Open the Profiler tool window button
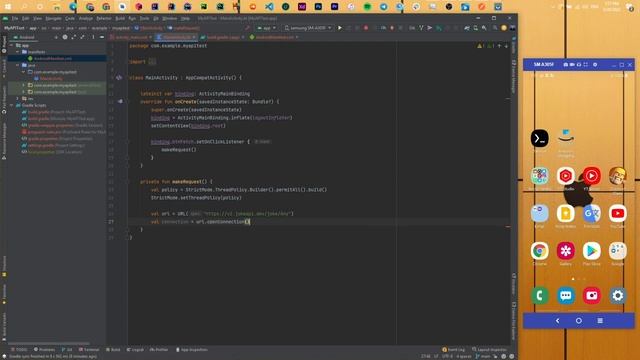 (159, 350)
